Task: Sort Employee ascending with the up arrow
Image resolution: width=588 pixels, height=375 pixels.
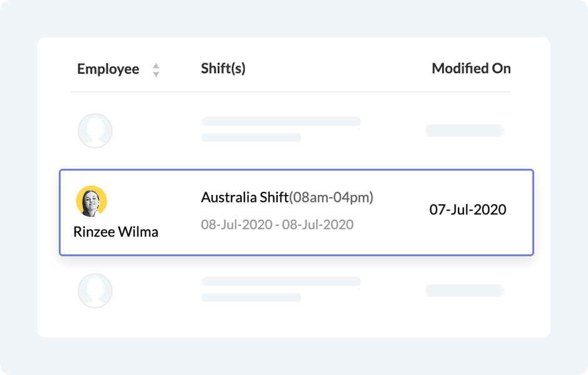Action: 156,66
